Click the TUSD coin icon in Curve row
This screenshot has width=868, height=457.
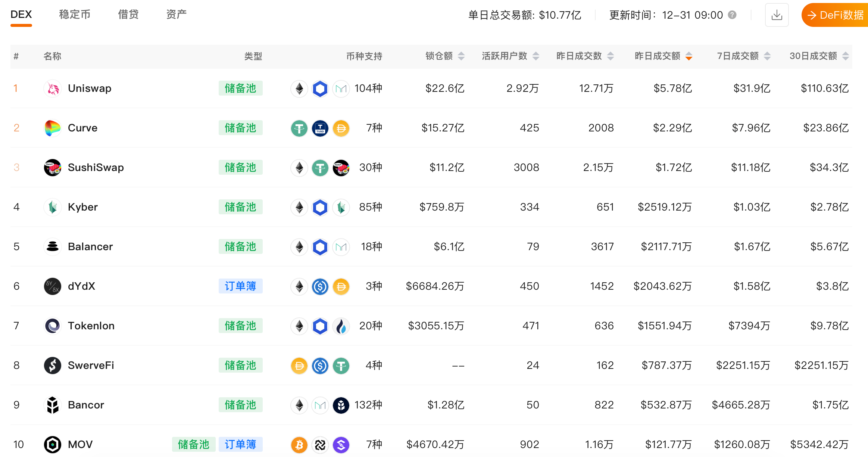coord(320,128)
